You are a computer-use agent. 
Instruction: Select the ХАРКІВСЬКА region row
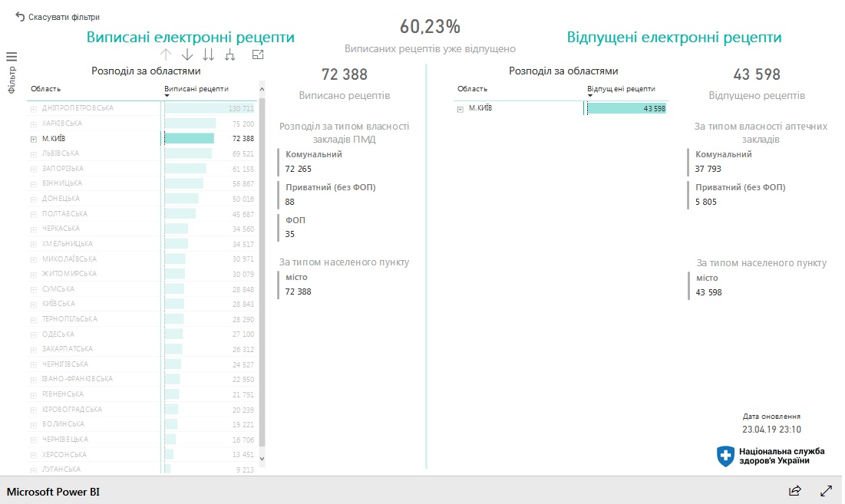click(142, 124)
